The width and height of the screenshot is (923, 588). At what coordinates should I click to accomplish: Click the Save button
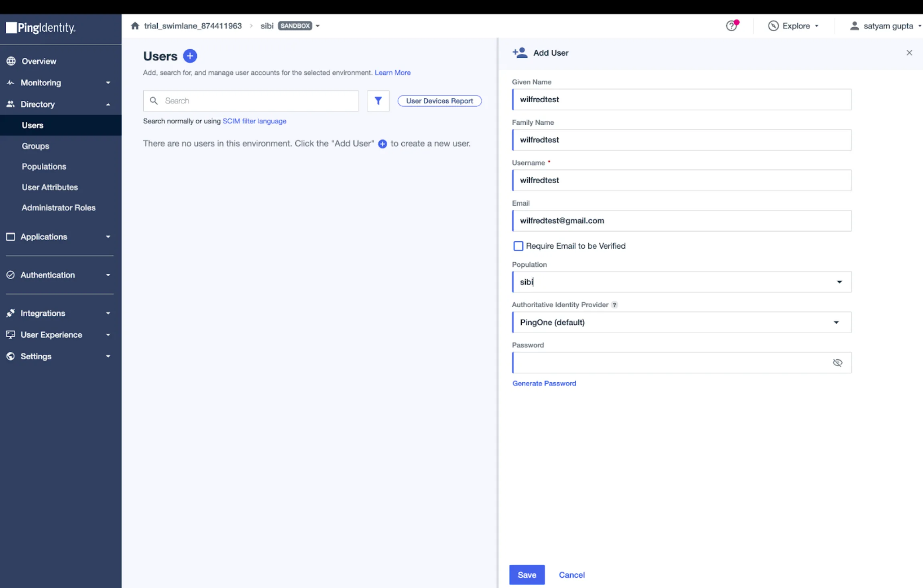pyautogui.click(x=527, y=575)
